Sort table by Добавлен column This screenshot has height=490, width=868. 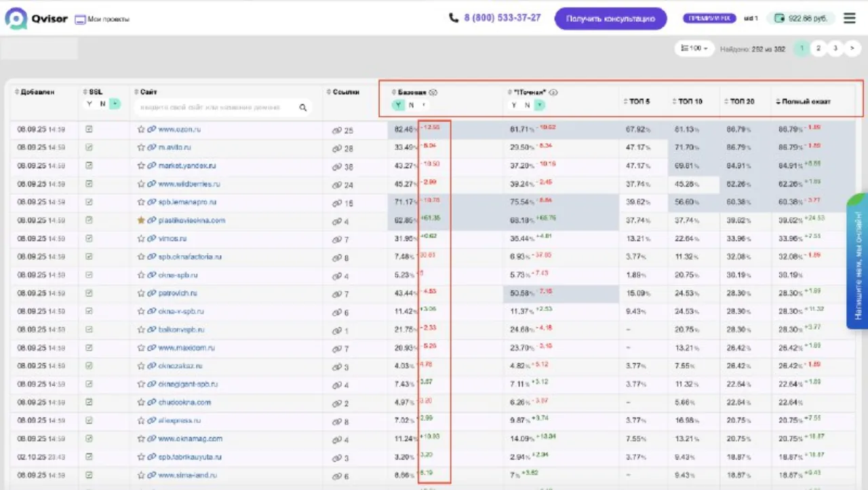pos(35,92)
